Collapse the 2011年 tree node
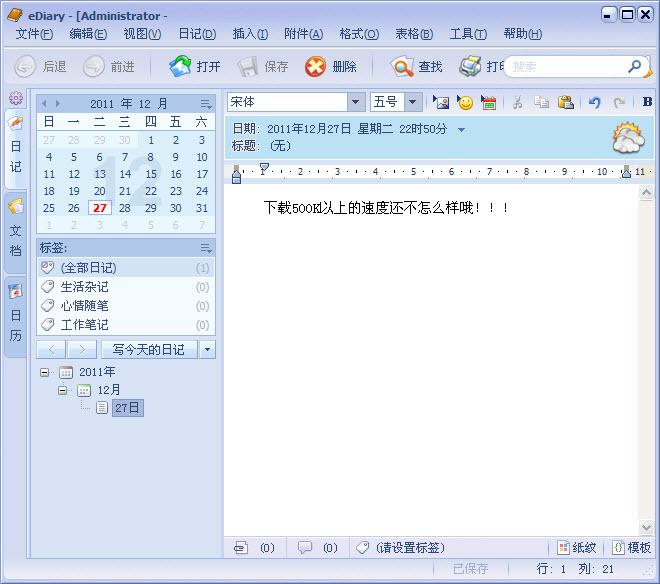 (45, 372)
